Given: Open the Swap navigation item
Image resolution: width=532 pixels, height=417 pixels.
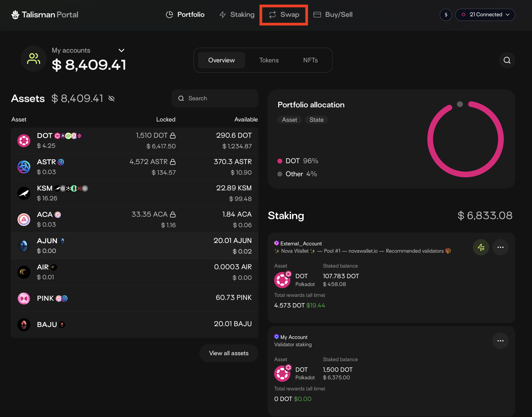Looking at the screenshot, I should [x=284, y=15].
